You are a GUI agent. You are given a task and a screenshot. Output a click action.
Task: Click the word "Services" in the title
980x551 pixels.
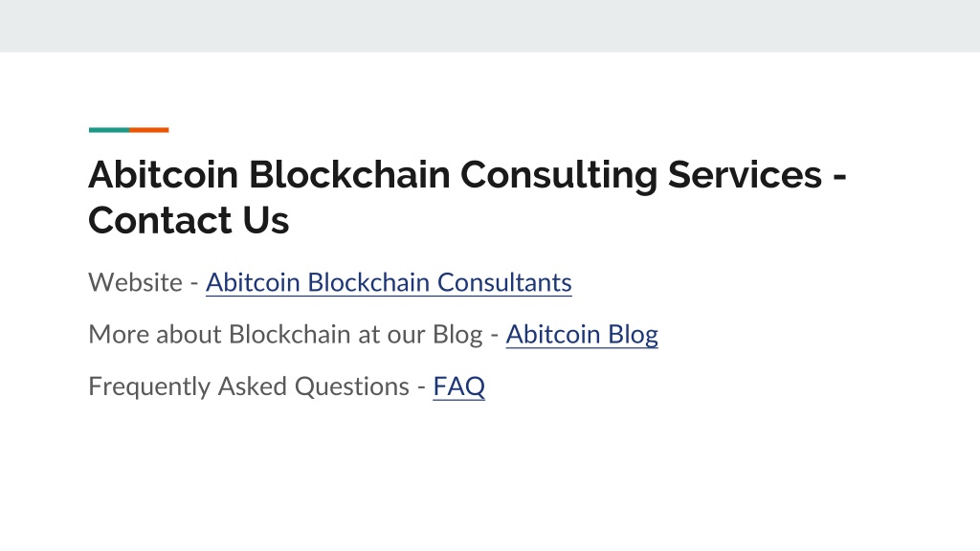745,174
